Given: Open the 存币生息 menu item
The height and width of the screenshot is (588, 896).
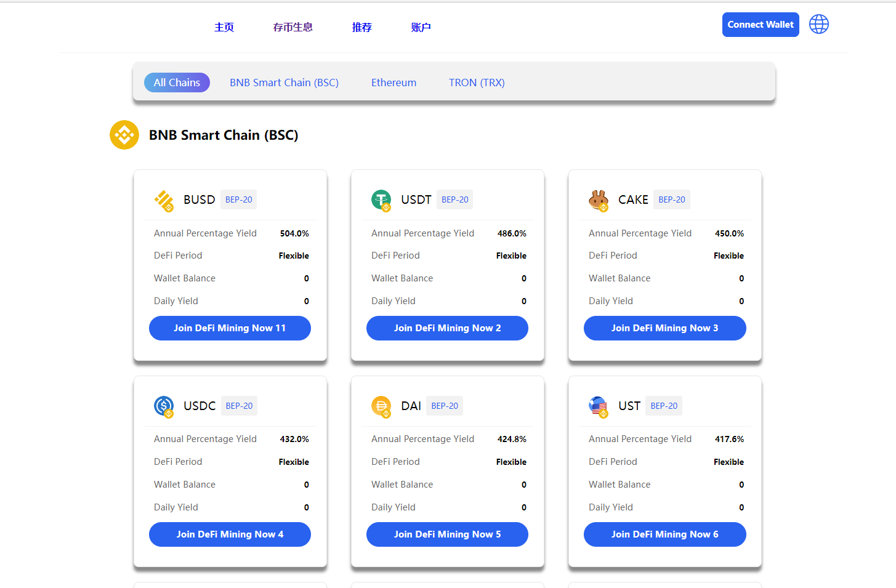Looking at the screenshot, I should [x=293, y=27].
